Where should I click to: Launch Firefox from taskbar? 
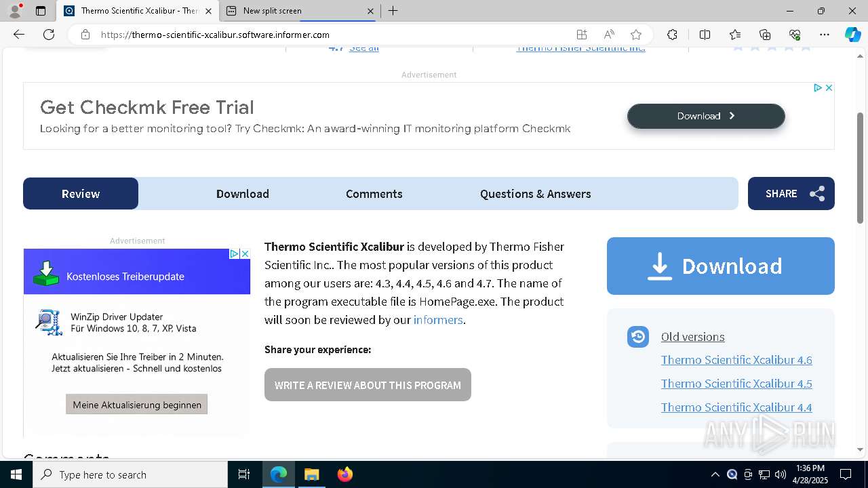click(345, 474)
